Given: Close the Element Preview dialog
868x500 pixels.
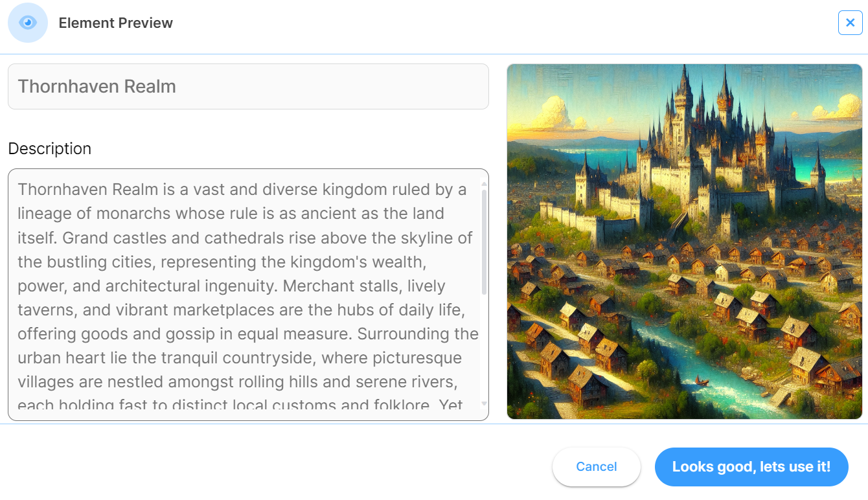Looking at the screenshot, I should click(850, 23).
